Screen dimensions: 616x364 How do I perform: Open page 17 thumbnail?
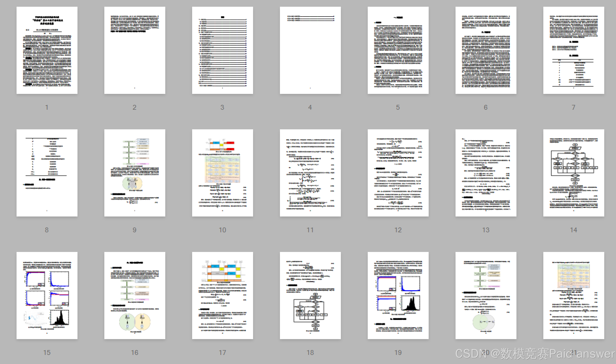click(x=222, y=295)
